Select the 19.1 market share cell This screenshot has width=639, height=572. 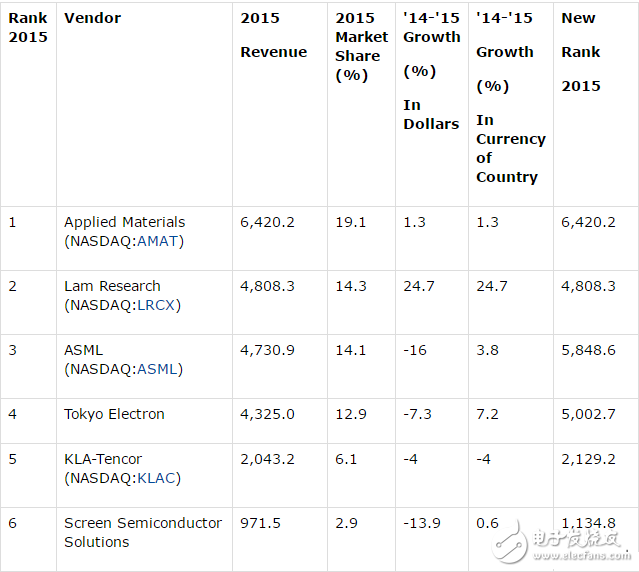(350, 222)
